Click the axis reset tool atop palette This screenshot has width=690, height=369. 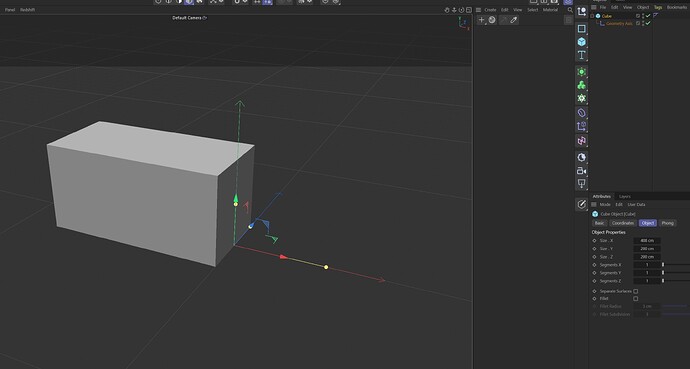point(581,12)
